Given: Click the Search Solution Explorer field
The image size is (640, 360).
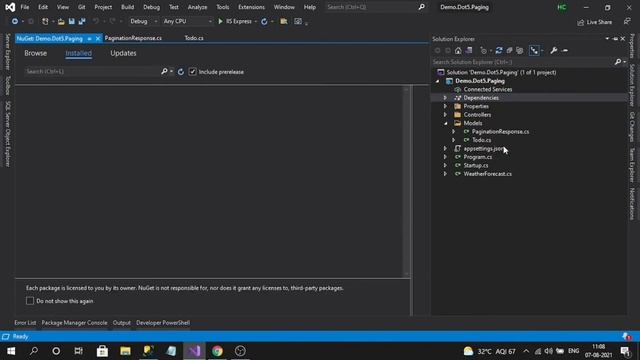Looking at the screenshot, I should 523,62.
